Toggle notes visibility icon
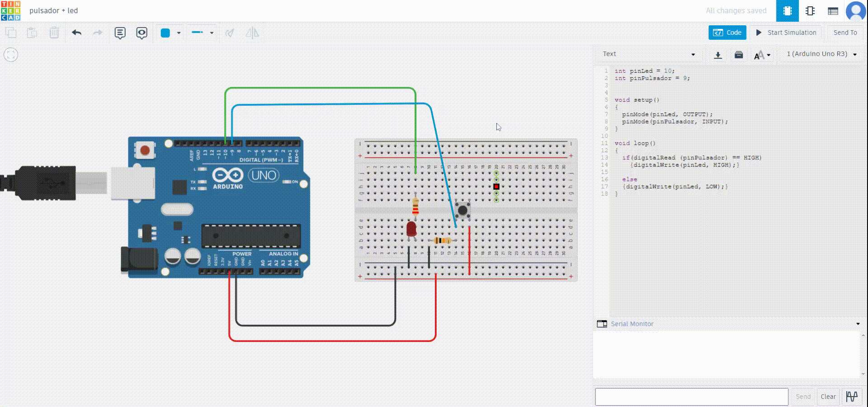The height and width of the screenshot is (407, 868). tap(142, 33)
